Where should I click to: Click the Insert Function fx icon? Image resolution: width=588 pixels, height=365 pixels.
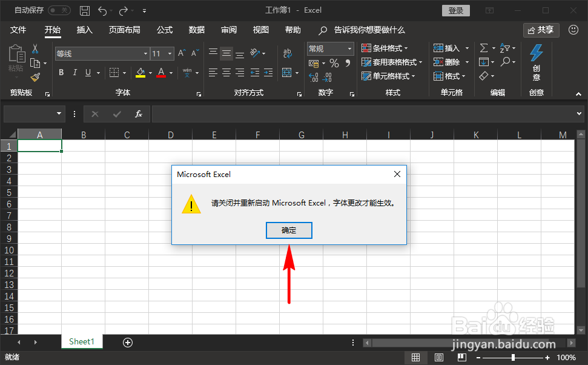[x=139, y=114]
